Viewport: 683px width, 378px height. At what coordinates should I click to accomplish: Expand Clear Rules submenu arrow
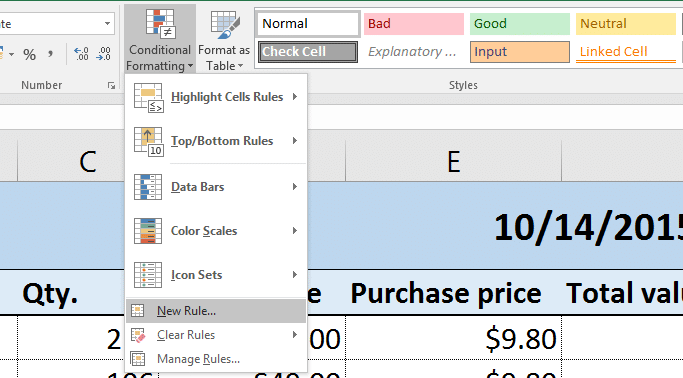coord(295,335)
